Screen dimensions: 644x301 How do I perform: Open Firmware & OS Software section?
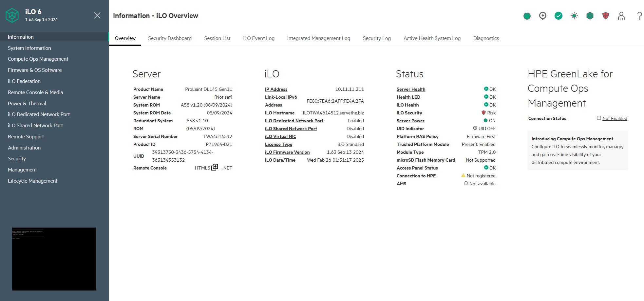[x=35, y=70]
